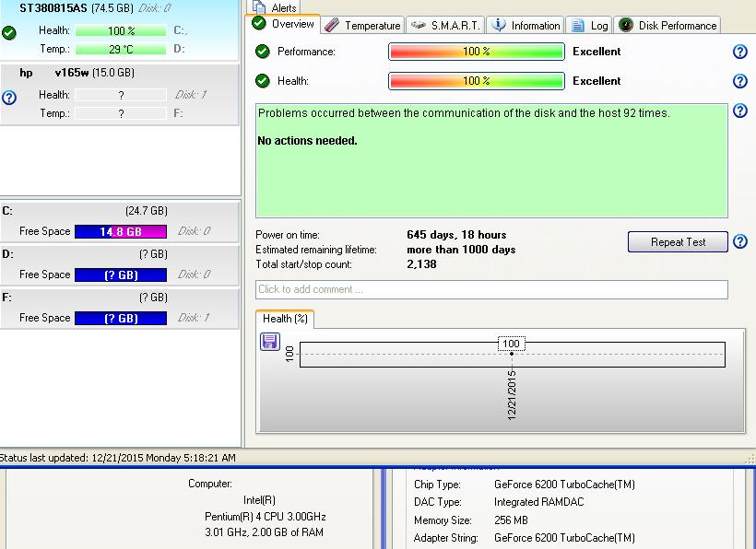Click help icon next to Repeat Test
The height and width of the screenshot is (549, 756).
(739, 242)
